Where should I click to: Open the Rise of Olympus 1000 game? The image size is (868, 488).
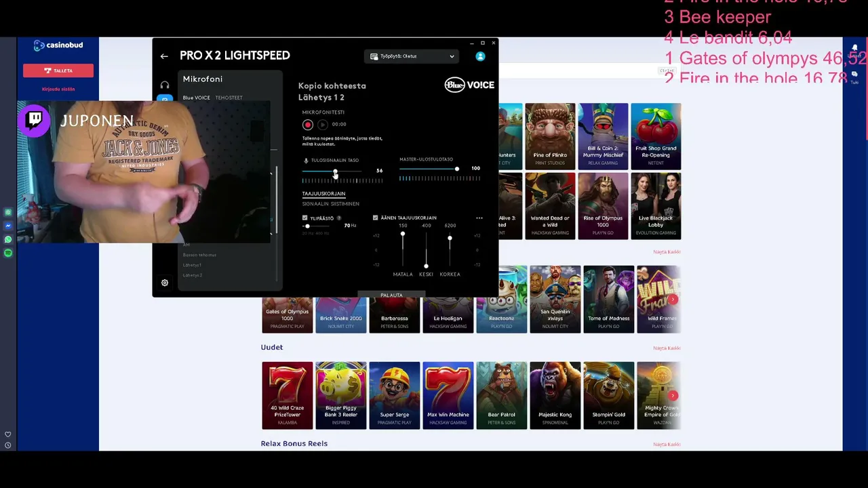click(x=603, y=206)
